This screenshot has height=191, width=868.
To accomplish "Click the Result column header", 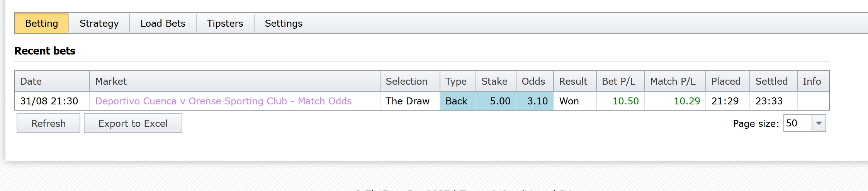I will coord(573,82).
